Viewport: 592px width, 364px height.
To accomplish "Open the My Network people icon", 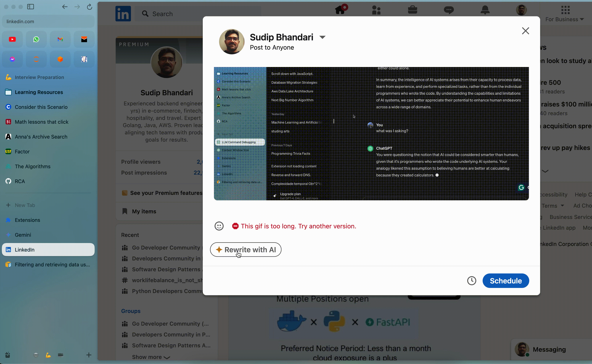I will coord(376,10).
